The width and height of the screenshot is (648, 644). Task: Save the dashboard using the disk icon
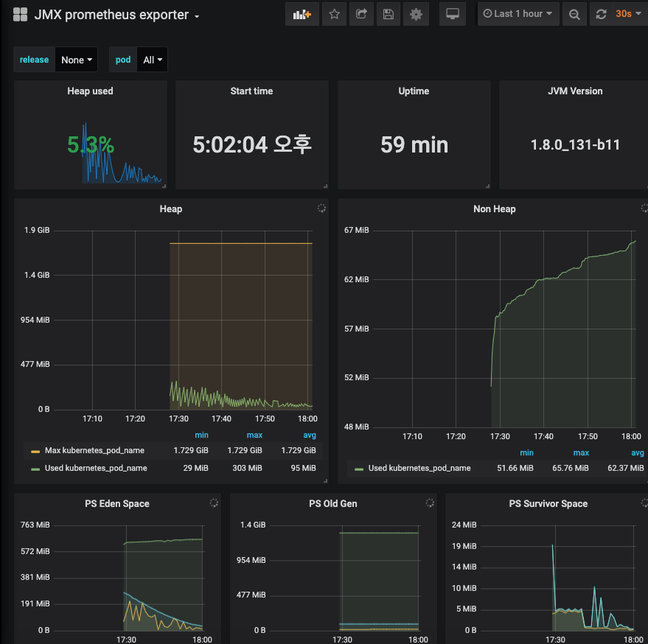389,13
